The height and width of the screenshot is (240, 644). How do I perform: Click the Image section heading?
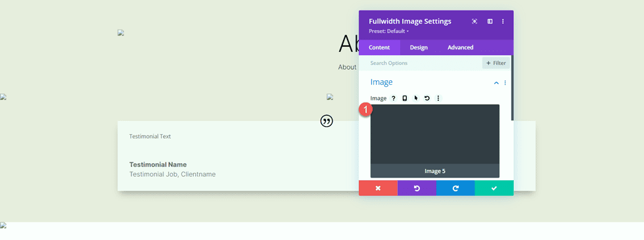click(x=382, y=82)
